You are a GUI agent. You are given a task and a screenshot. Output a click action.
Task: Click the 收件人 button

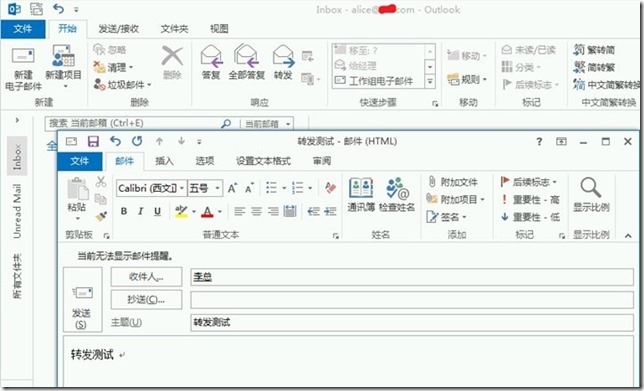point(146,277)
